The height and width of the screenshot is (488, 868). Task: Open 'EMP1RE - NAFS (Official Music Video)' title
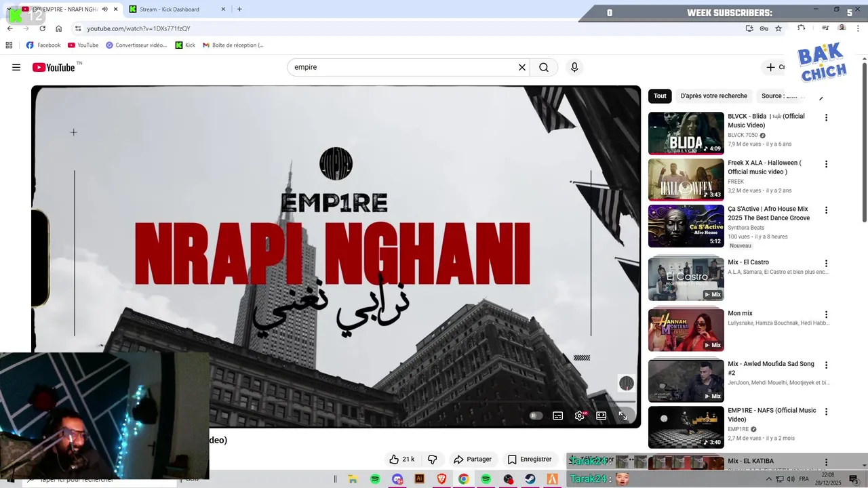pyautogui.click(x=772, y=415)
